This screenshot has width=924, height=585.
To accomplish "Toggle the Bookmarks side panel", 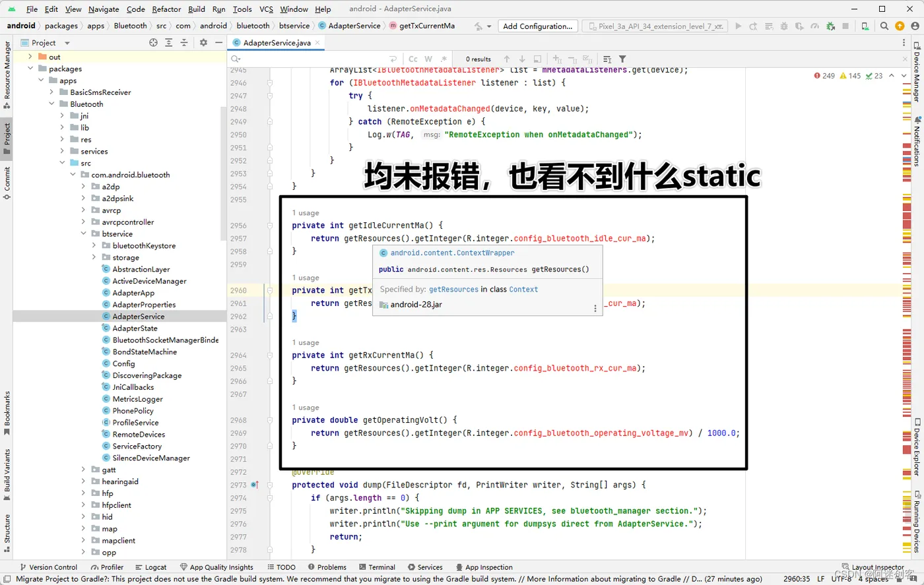I will (7, 414).
